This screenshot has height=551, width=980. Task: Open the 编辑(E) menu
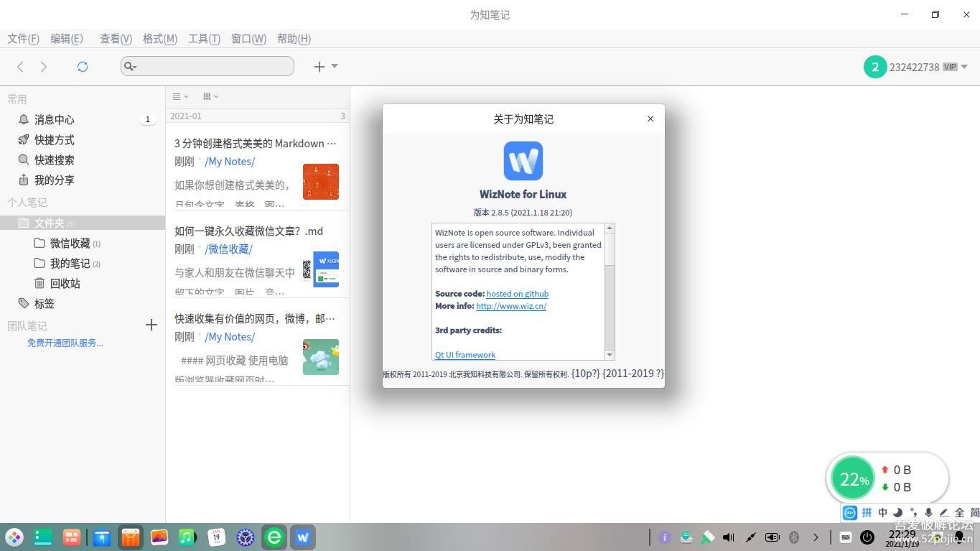click(66, 39)
